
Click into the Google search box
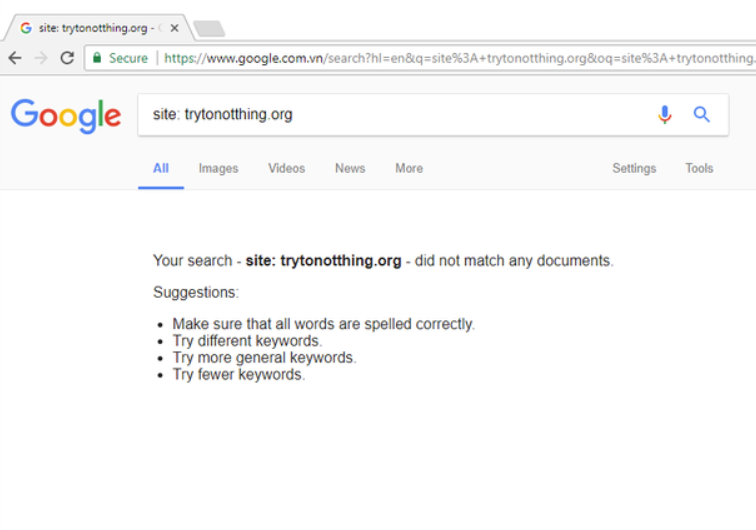400,115
